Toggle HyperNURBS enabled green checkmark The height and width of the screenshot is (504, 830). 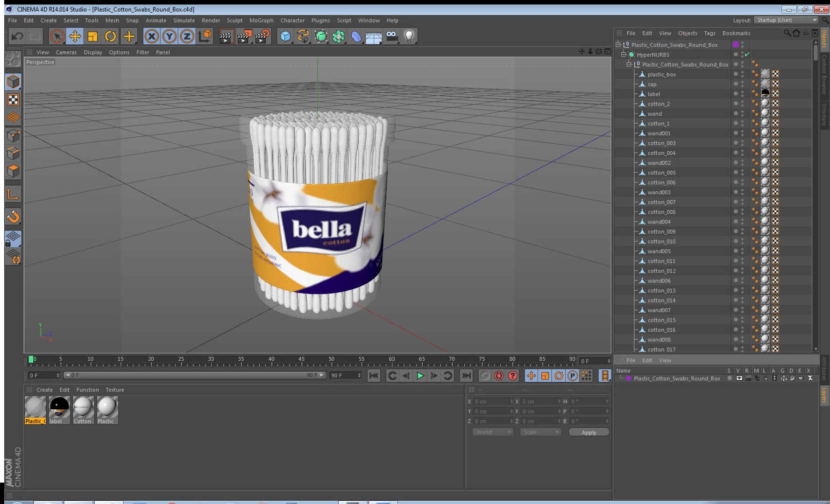(x=747, y=55)
